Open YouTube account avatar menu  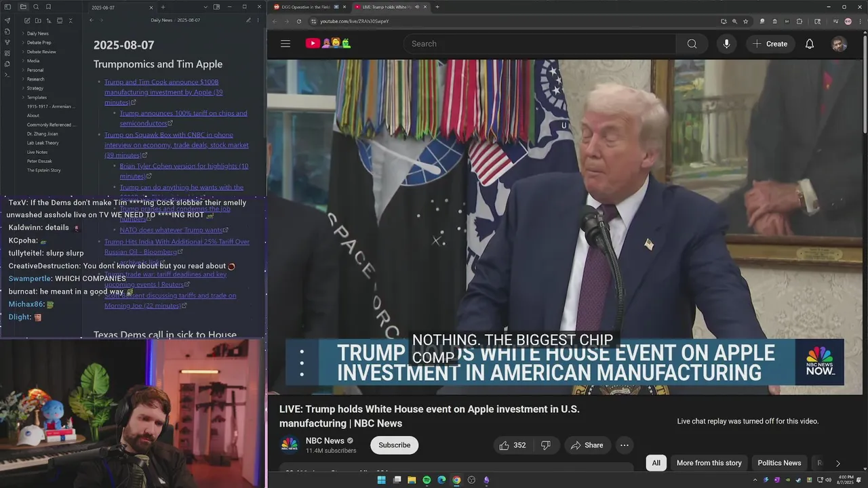(x=840, y=43)
